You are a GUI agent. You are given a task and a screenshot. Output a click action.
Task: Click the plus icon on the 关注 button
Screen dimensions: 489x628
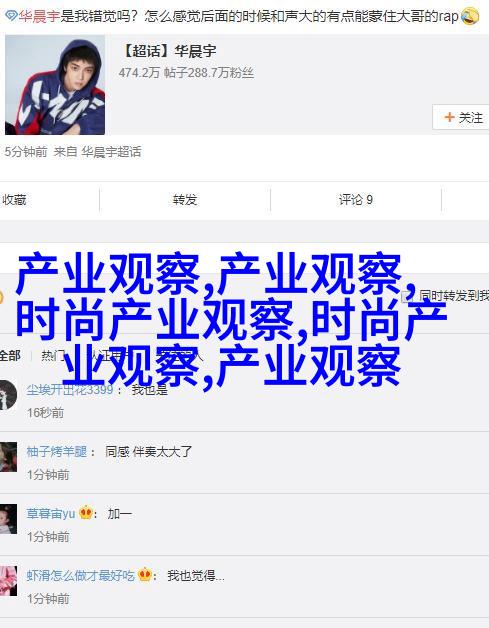pyautogui.click(x=449, y=117)
